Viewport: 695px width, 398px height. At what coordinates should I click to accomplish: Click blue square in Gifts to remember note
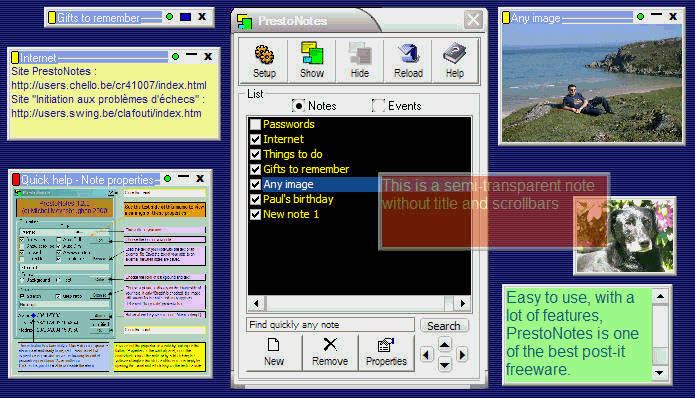point(186,17)
